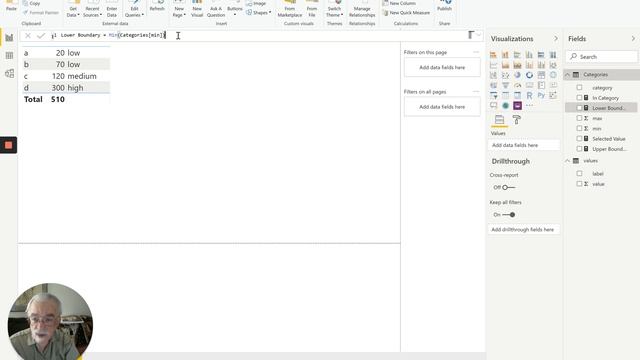640x360 pixels.
Task: Check the value field checkbox
Action: 579,184
